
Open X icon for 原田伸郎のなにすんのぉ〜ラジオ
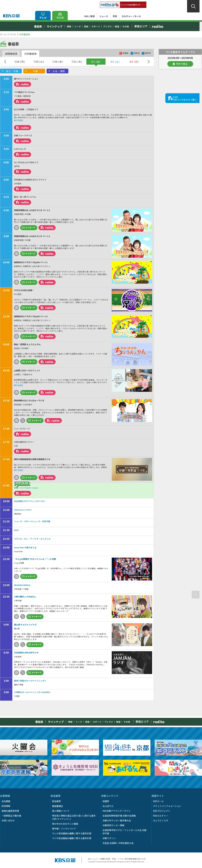click(x=23, y=421)
